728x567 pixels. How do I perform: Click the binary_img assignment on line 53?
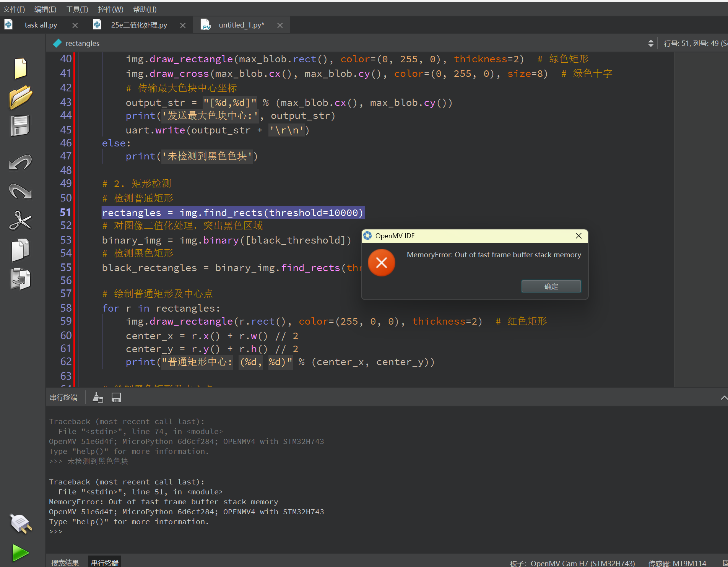[x=226, y=240]
